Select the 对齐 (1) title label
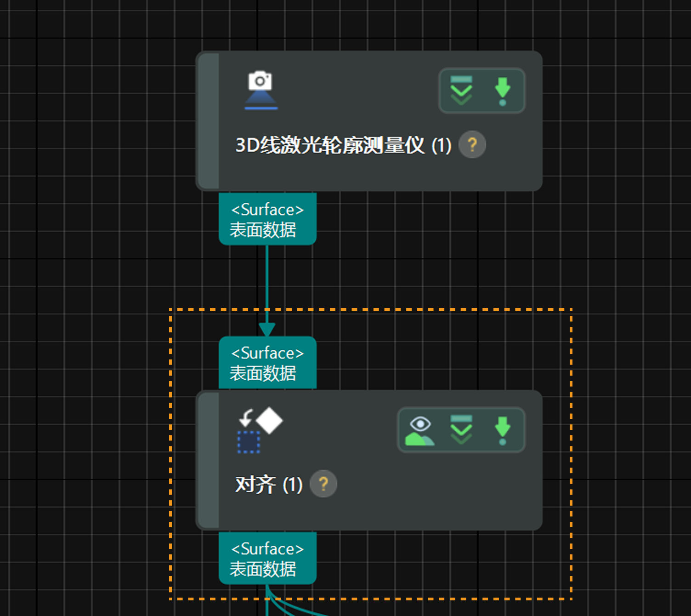Image resolution: width=691 pixels, height=616 pixels. [x=268, y=485]
